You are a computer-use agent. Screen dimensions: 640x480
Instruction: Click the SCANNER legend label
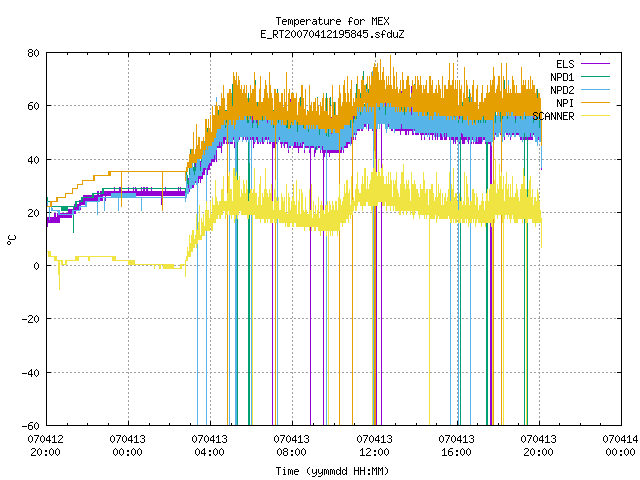pyautogui.click(x=553, y=116)
